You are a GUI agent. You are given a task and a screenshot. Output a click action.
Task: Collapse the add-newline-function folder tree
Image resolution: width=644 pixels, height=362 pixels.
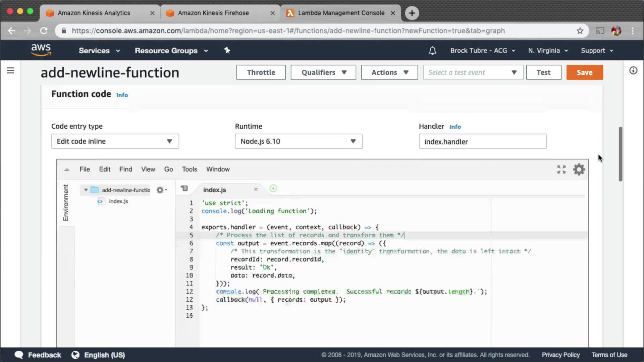tap(86, 190)
